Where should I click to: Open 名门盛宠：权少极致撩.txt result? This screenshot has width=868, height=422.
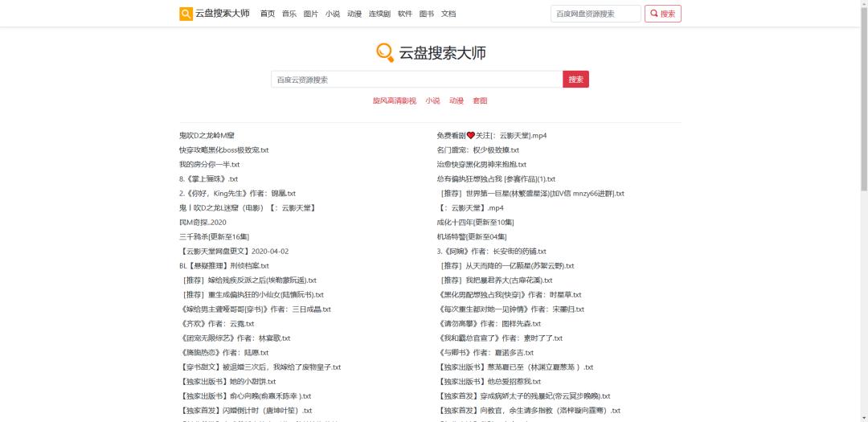click(x=477, y=150)
